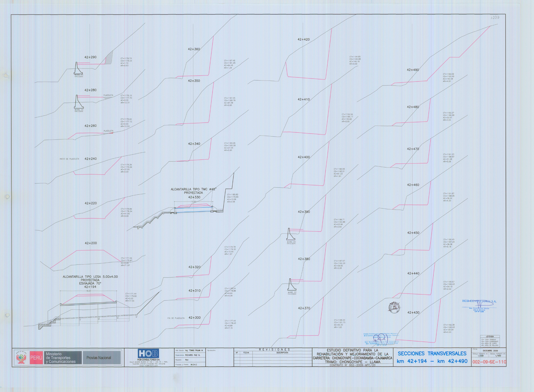Click the section label 42+490
The image size is (534, 392).
413,70
